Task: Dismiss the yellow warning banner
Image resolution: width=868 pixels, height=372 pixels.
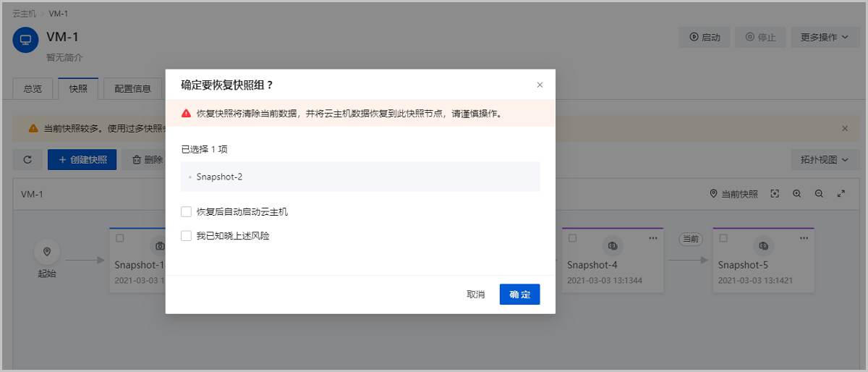Action: [x=845, y=128]
